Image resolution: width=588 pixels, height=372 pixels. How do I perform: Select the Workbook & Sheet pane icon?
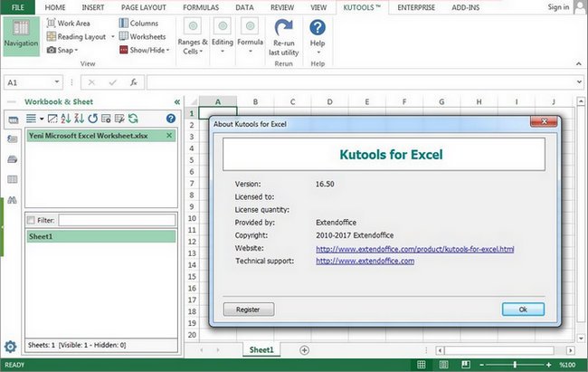(14, 119)
